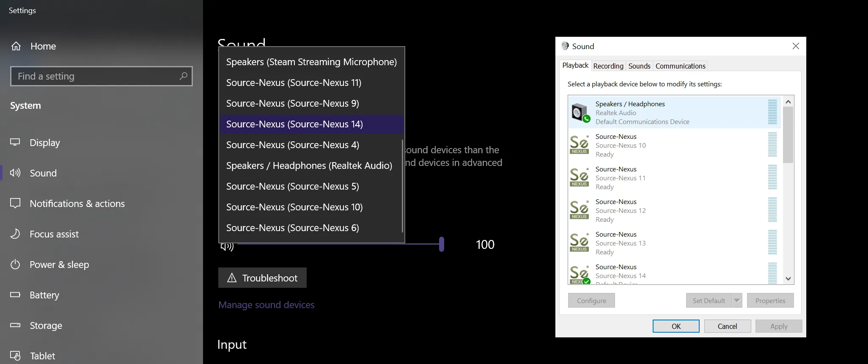This screenshot has width=868, height=364.
Task: Expand the Set Default dropdown arrow
Action: pos(737,301)
